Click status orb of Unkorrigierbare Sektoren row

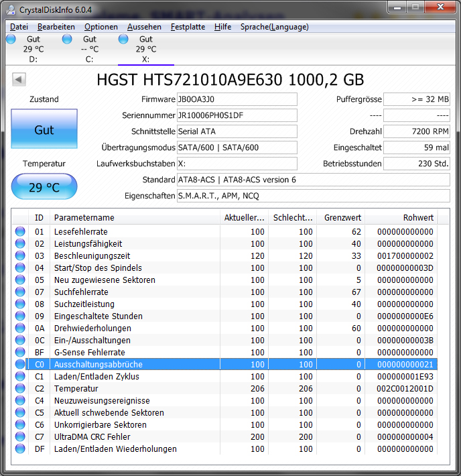click(x=20, y=424)
